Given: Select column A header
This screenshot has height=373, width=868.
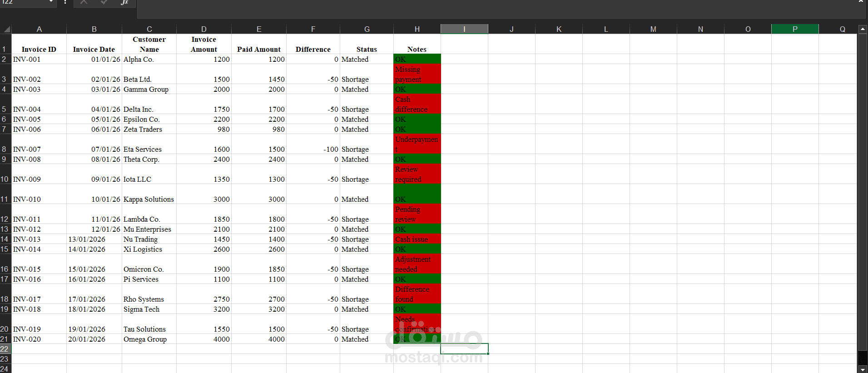Looking at the screenshot, I should (39, 29).
